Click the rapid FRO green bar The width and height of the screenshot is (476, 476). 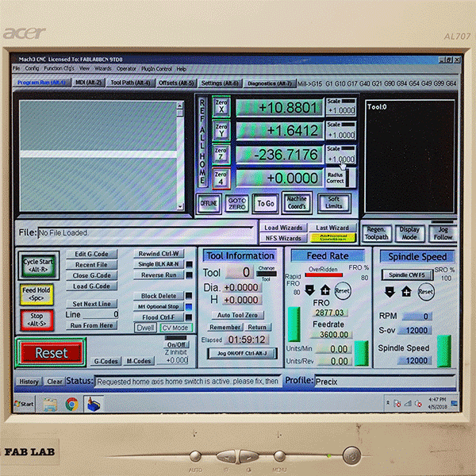tap(294, 324)
